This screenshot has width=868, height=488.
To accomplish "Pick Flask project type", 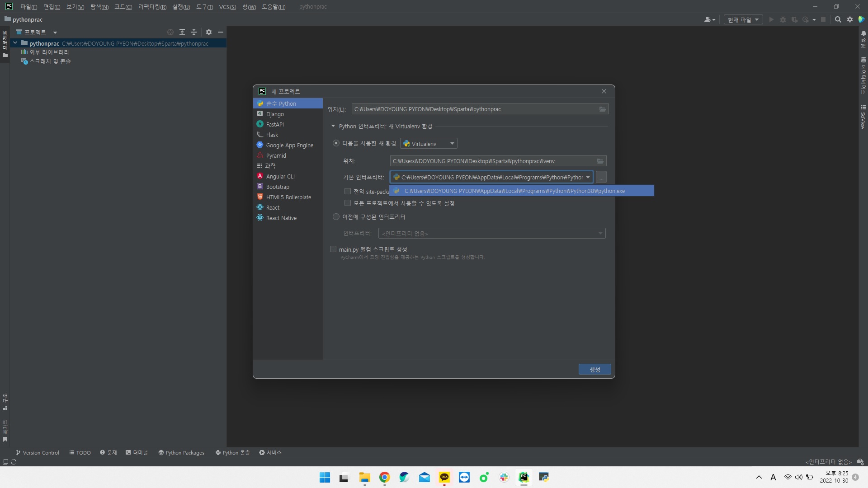I will point(288,135).
